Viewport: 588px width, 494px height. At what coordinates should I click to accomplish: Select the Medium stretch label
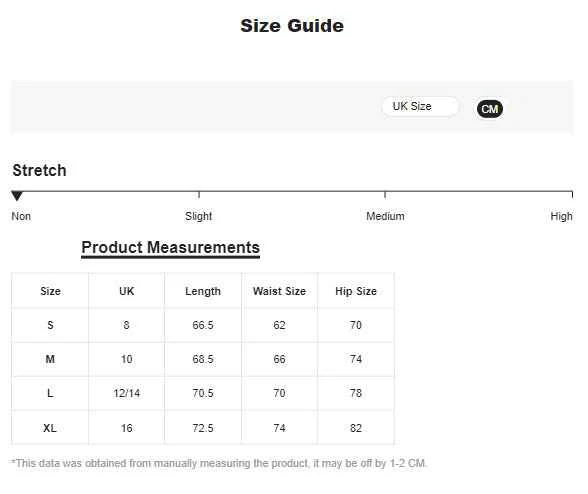385,216
